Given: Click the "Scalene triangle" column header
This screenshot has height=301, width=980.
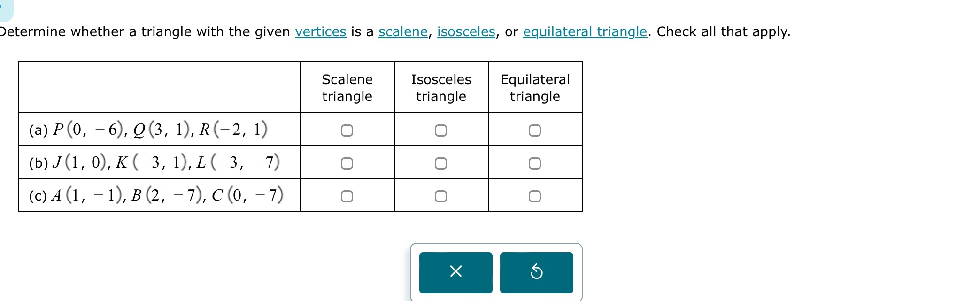Looking at the screenshot, I should [347, 87].
